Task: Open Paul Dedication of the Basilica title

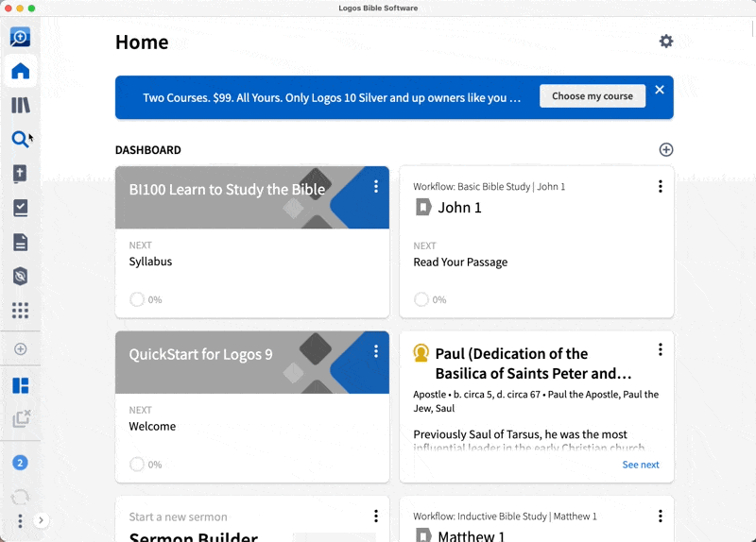Action: tap(533, 364)
